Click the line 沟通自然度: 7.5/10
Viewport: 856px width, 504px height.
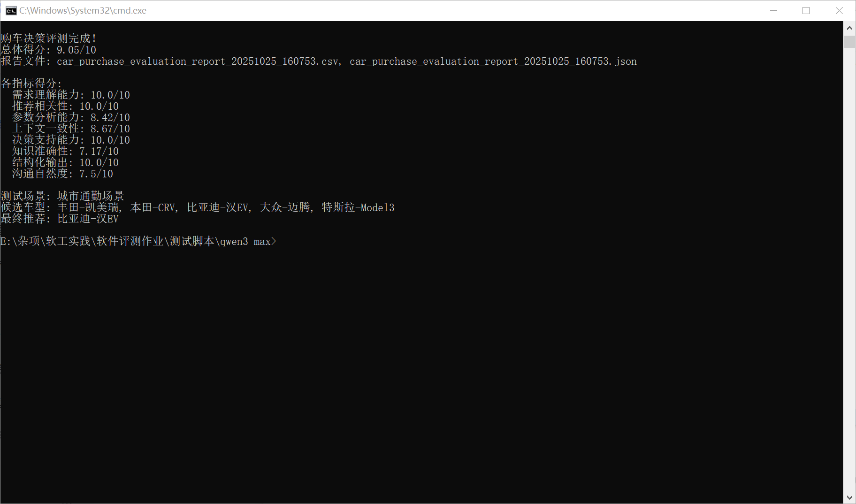pyautogui.click(x=62, y=174)
